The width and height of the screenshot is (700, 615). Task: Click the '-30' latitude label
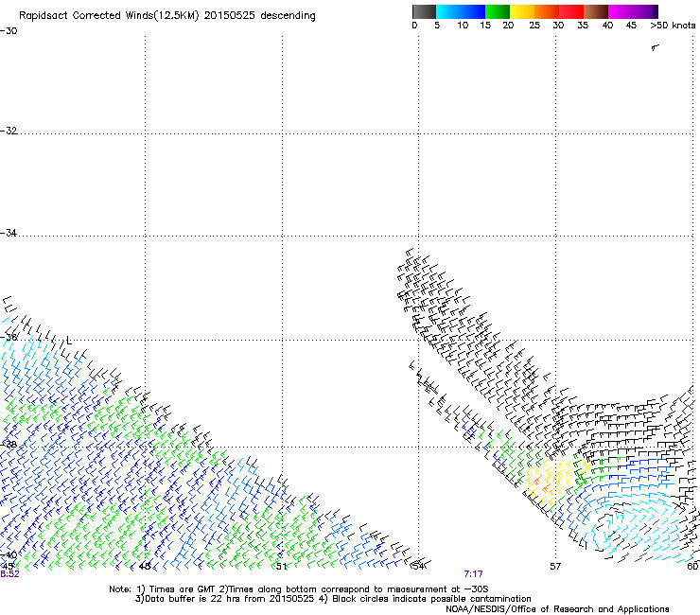tap(9, 31)
